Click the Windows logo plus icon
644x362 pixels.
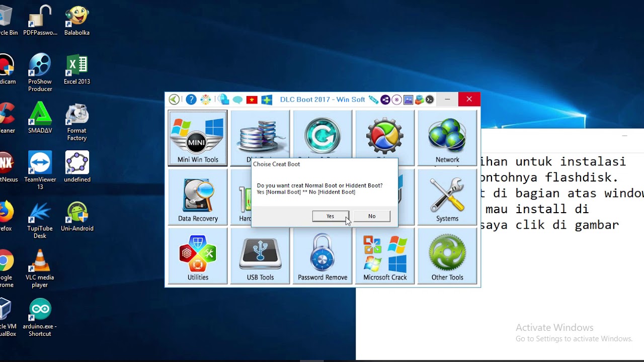pos(267,100)
